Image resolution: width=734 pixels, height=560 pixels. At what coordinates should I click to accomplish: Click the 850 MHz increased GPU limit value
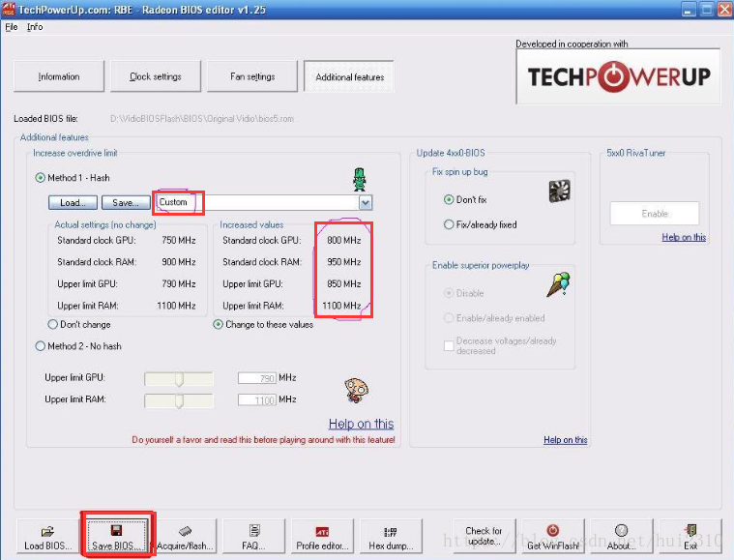tap(344, 283)
